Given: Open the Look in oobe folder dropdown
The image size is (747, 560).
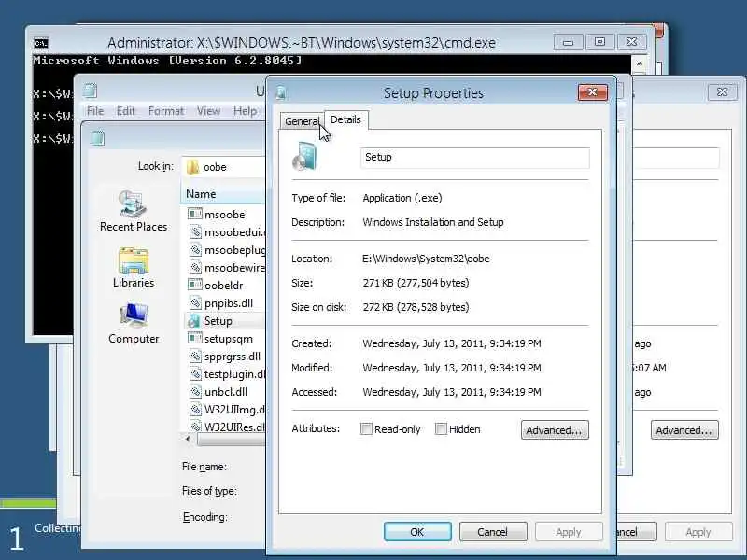Looking at the screenshot, I should point(223,167).
